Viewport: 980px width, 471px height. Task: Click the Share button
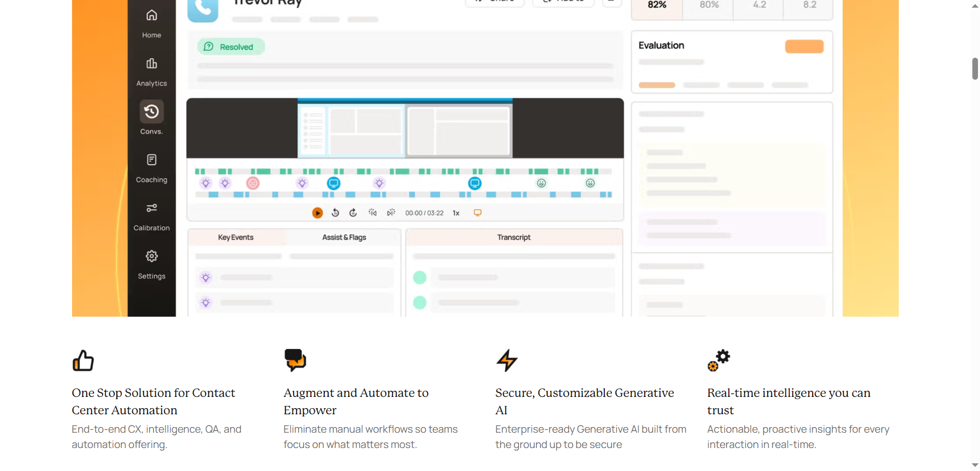(494, 1)
